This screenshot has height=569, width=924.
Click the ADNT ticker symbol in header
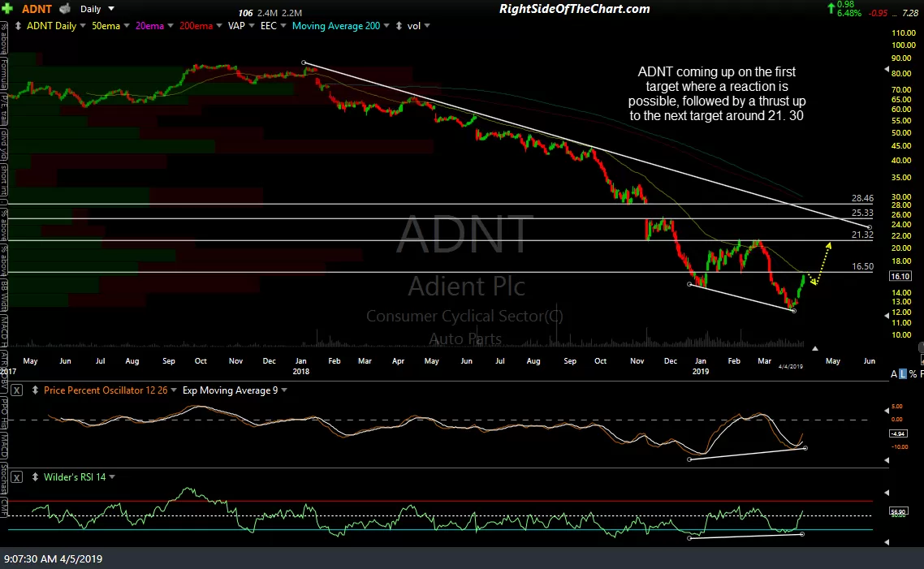[37, 9]
